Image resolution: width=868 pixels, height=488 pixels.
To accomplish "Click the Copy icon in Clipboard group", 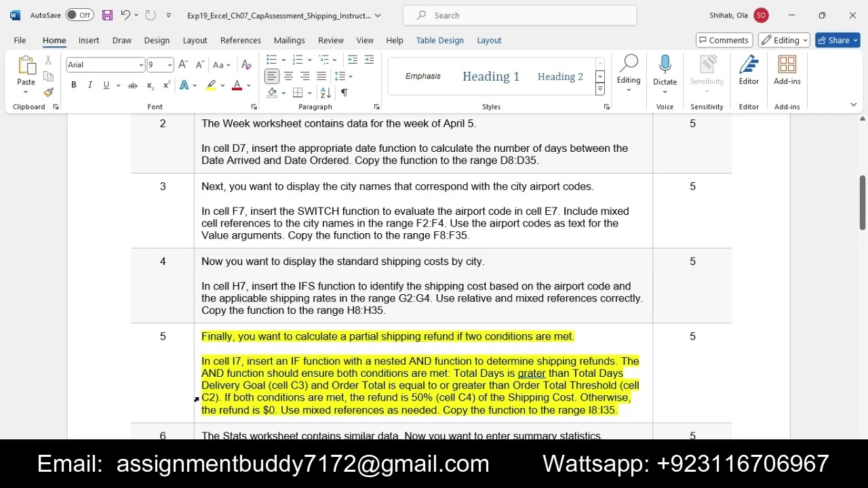I will click(48, 76).
